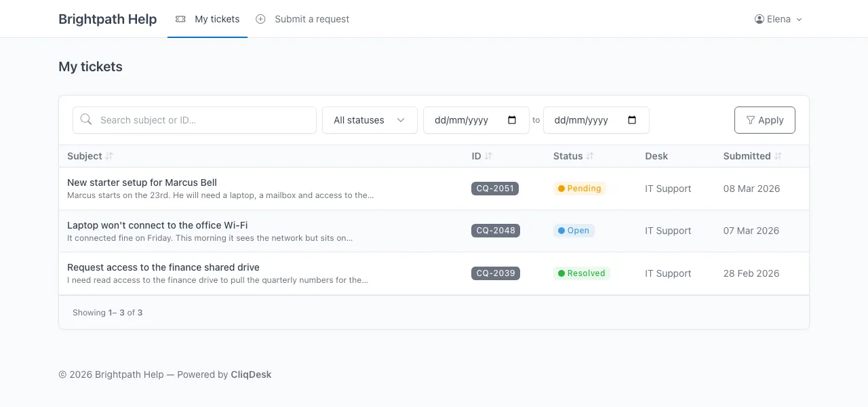Click the plus circle icon beside Submit a request

pyautogui.click(x=260, y=19)
